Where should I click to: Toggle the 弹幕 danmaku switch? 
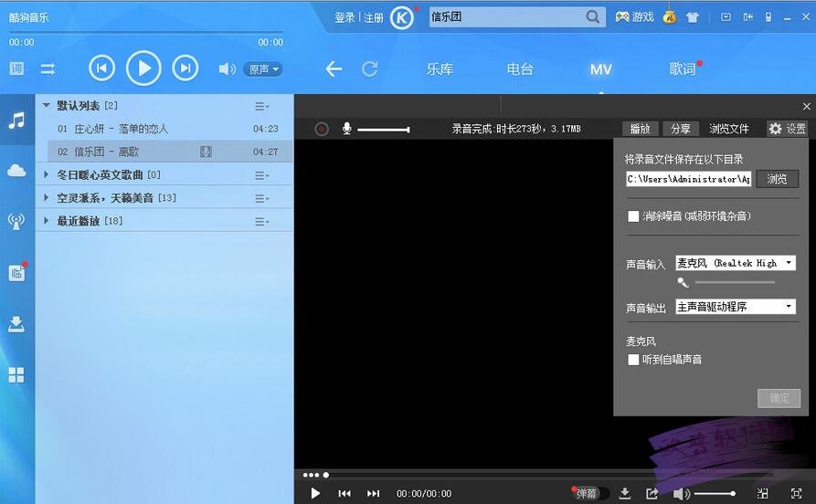[x=590, y=493]
